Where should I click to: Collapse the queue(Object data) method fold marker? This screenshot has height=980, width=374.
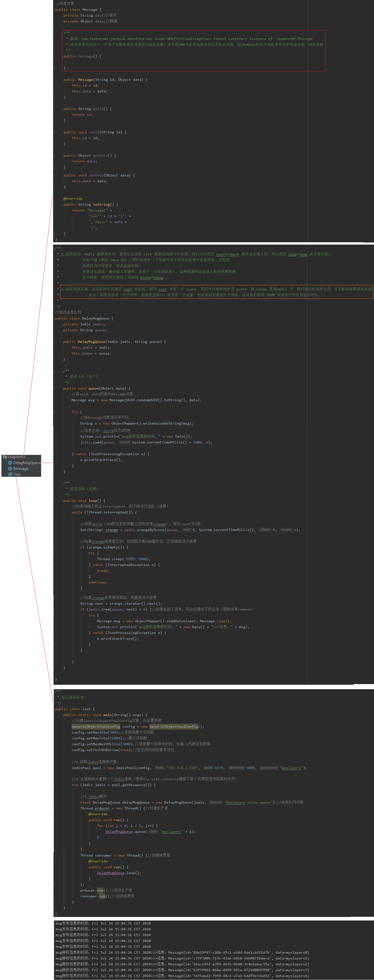pos(54,388)
